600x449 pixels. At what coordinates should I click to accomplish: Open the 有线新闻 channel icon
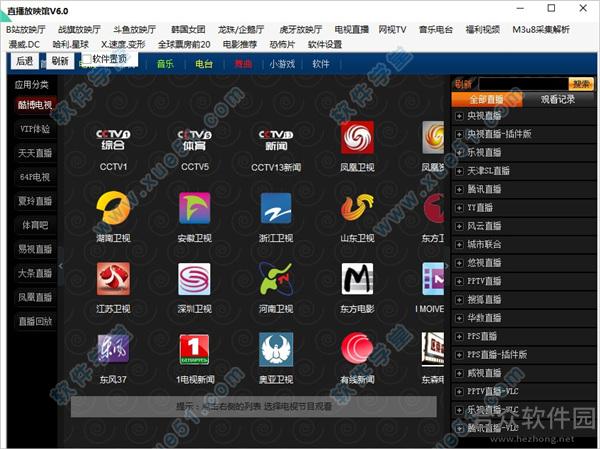point(357,348)
